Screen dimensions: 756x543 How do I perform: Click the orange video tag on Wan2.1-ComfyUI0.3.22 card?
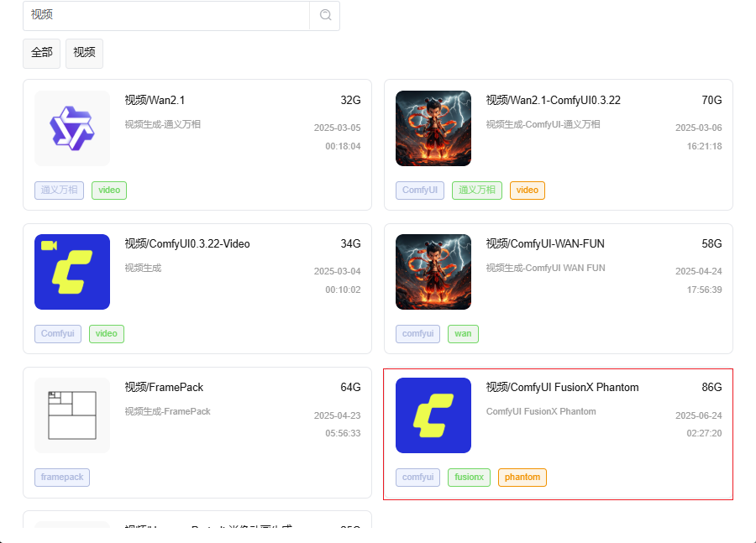click(x=527, y=191)
